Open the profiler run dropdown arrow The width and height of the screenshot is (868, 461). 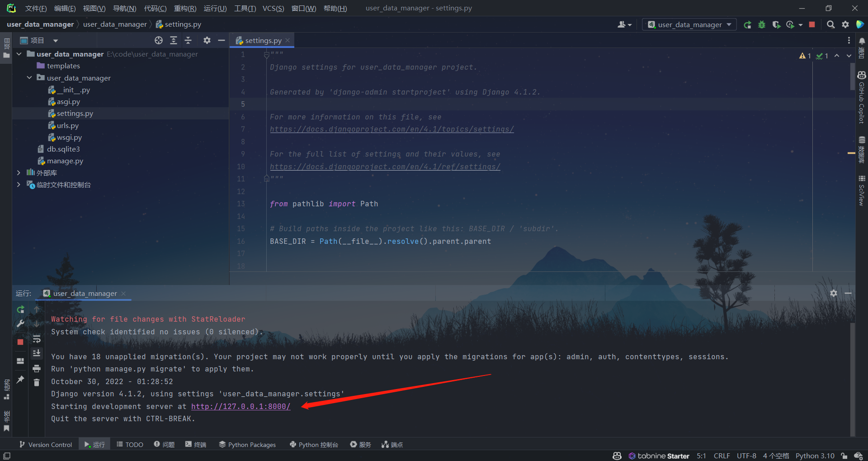(x=801, y=25)
